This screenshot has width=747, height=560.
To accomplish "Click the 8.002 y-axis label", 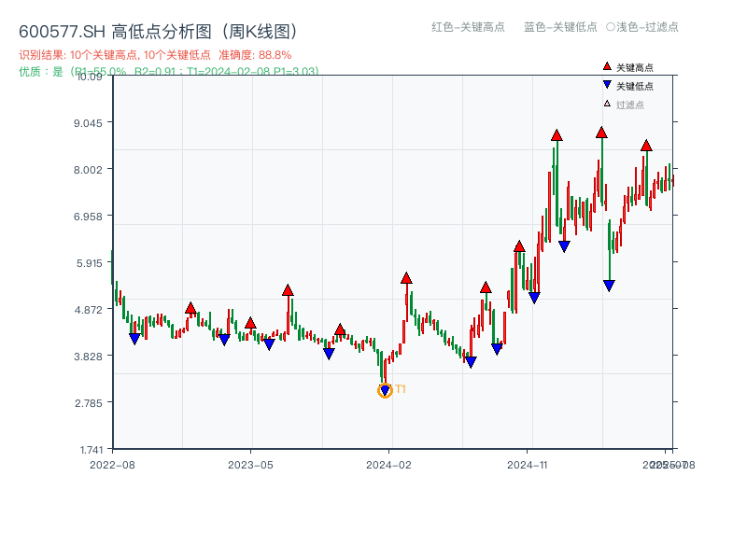I will (x=88, y=170).
